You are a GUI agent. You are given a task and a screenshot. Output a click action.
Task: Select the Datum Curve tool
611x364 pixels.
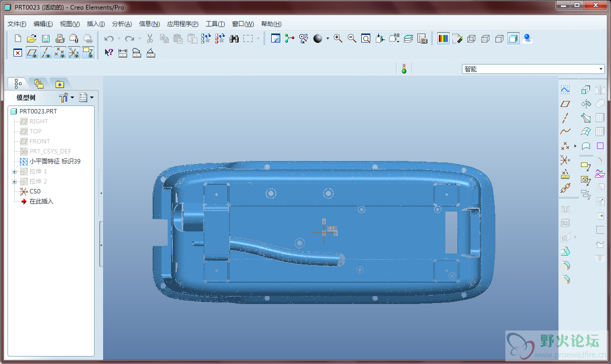[x=565, y=132]
